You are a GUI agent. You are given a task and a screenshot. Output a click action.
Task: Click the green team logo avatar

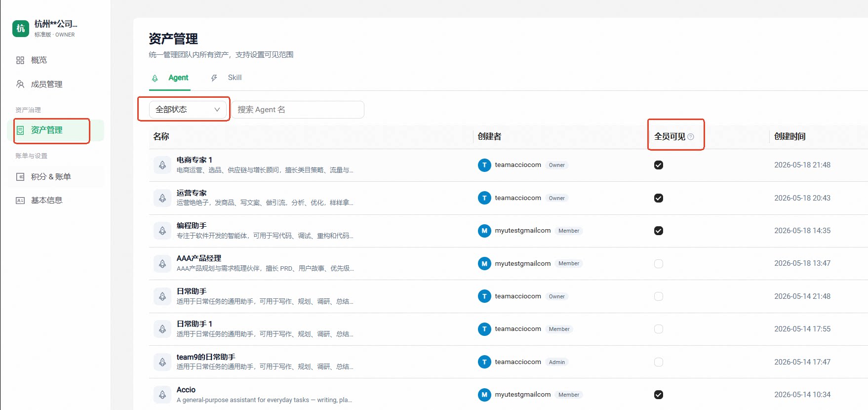(21, 29)
